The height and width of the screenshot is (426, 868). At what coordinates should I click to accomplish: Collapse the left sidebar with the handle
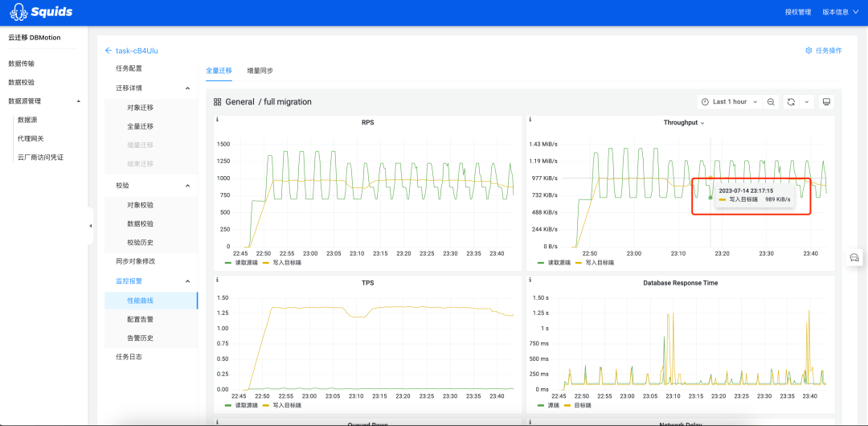pos(90,226)
